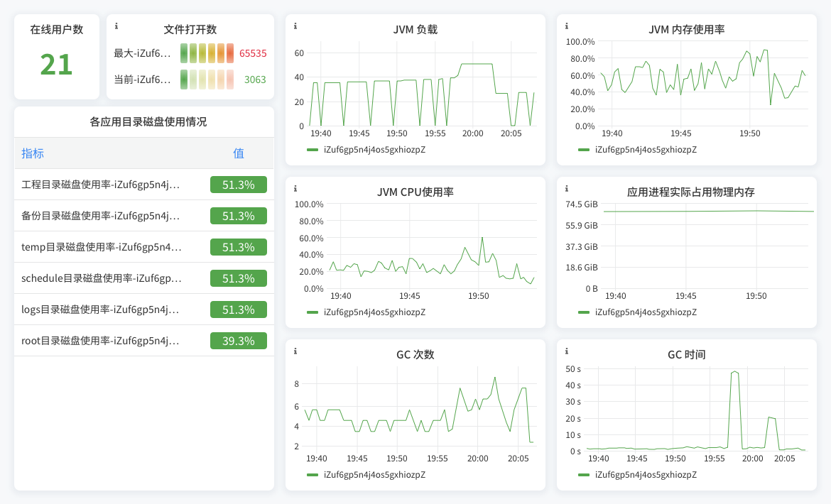The height and width of the screenshot is (504, 831).
Task: Click the info icon on JVM CPU使用率 panel
Action: click(x=294, y=189)
